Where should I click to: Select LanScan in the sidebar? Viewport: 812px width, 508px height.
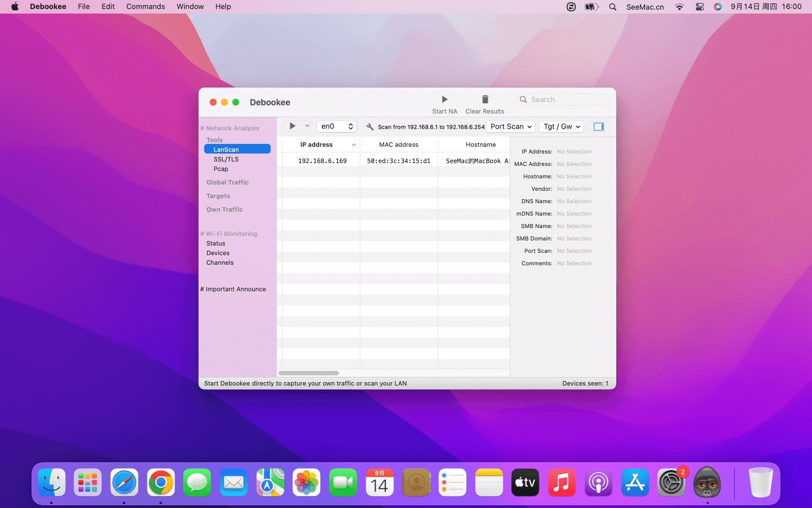click(237, 150)
